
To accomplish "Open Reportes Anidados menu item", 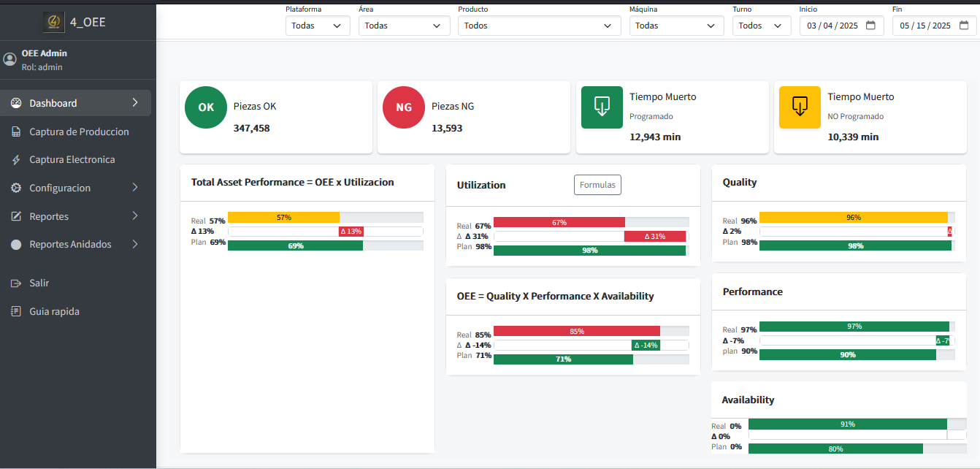I will (x=76, y=245).
